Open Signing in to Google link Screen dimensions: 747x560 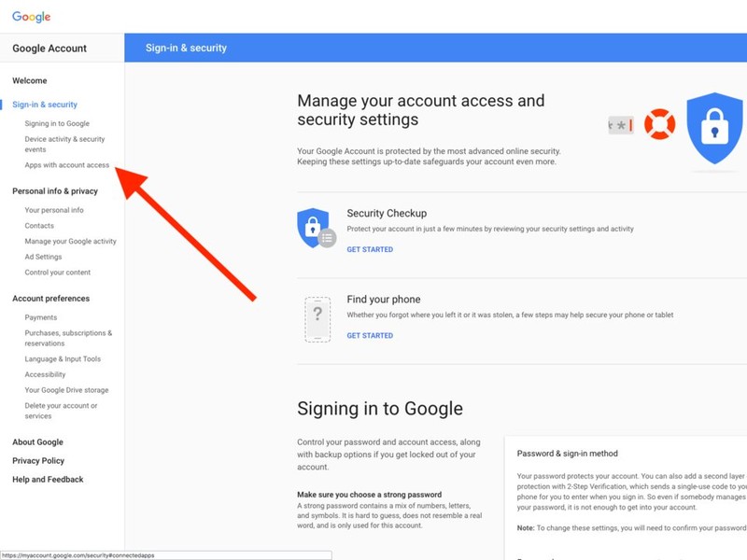[x=57, y=123]
